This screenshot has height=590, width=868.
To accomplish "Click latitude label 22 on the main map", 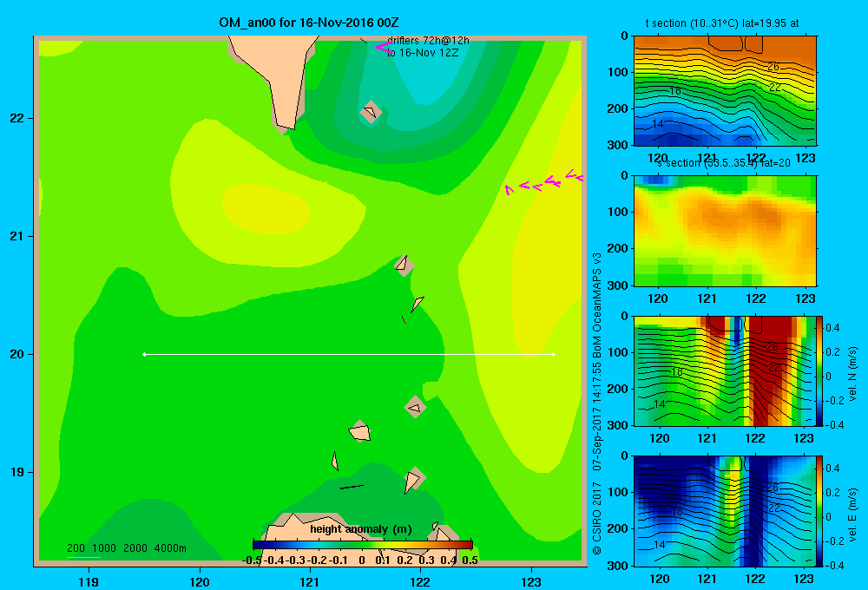I will [17, 118].
